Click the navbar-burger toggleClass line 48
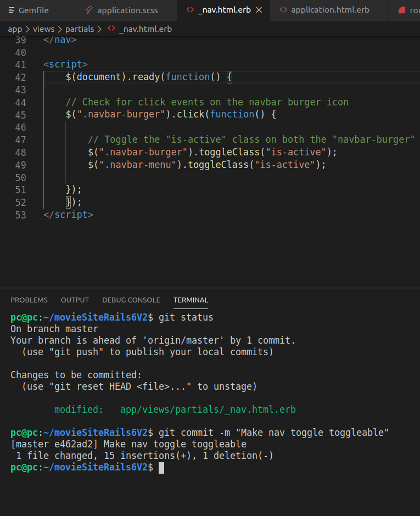 (x=212, y=152)
